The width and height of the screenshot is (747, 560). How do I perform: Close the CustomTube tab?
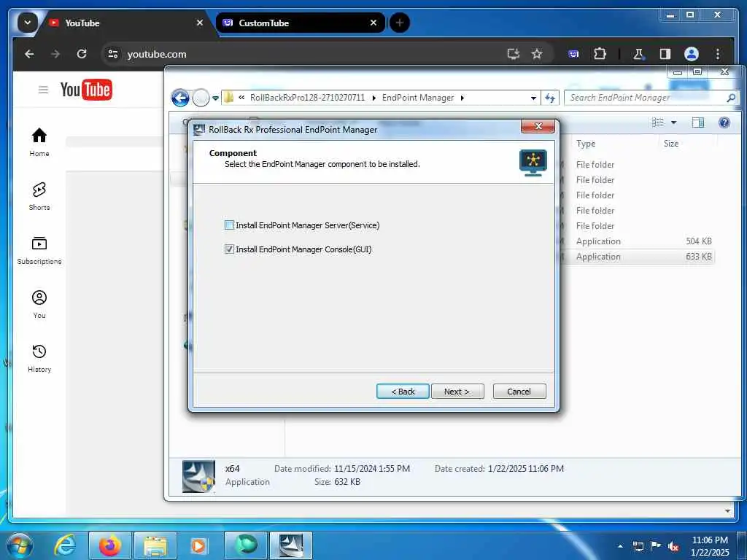tap(373, 23)
